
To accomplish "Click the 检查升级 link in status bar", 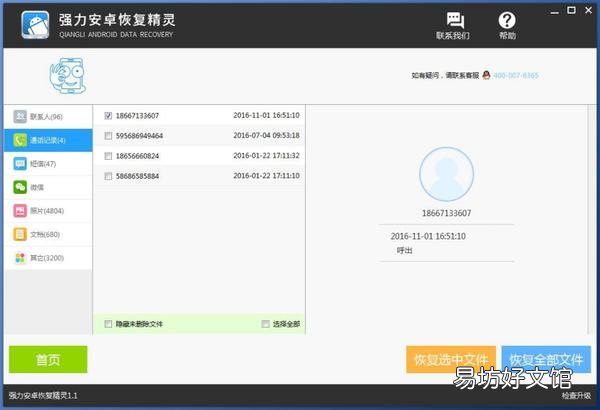I will pos(576,395).
